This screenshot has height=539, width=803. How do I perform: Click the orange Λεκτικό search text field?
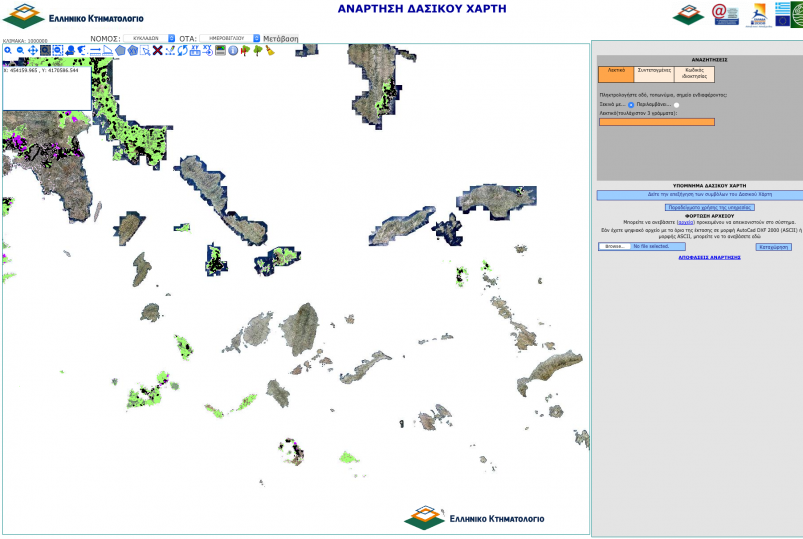tap(656, 122)
